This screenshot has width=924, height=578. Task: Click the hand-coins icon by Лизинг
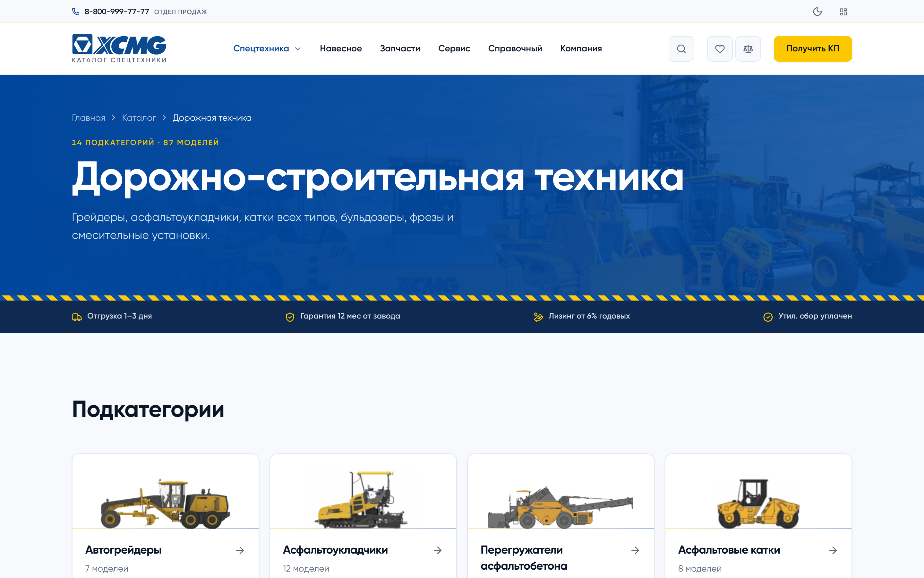click(x=538, y=317)
